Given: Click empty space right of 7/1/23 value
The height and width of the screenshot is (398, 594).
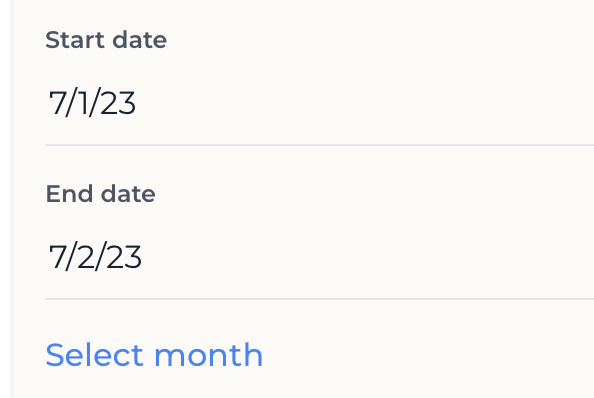Looking at the screenshot, I should [364, 103].
